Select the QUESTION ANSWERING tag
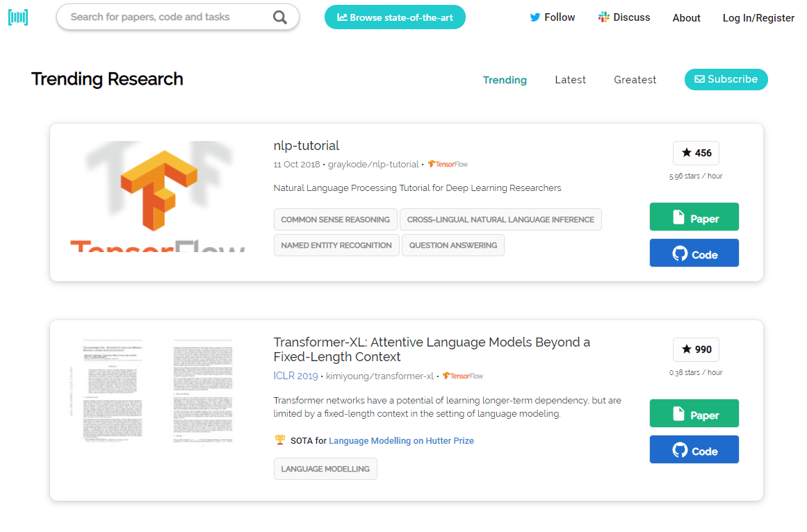807x532 pixels. 453,245
